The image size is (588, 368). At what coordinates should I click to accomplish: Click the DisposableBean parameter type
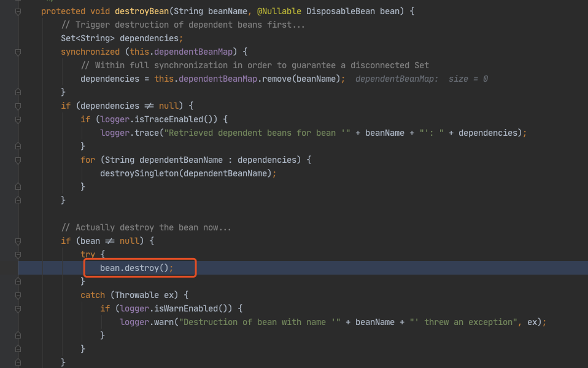click(x=341, y=11)
